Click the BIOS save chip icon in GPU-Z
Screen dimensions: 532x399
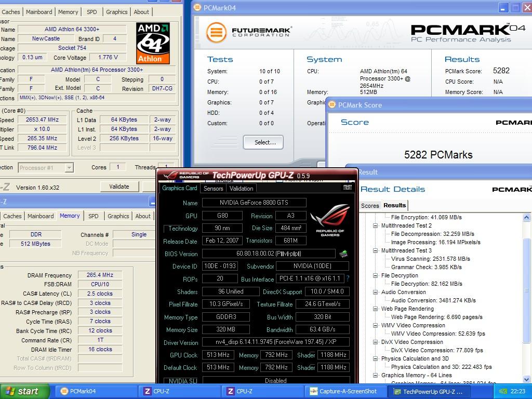point(343,254)
